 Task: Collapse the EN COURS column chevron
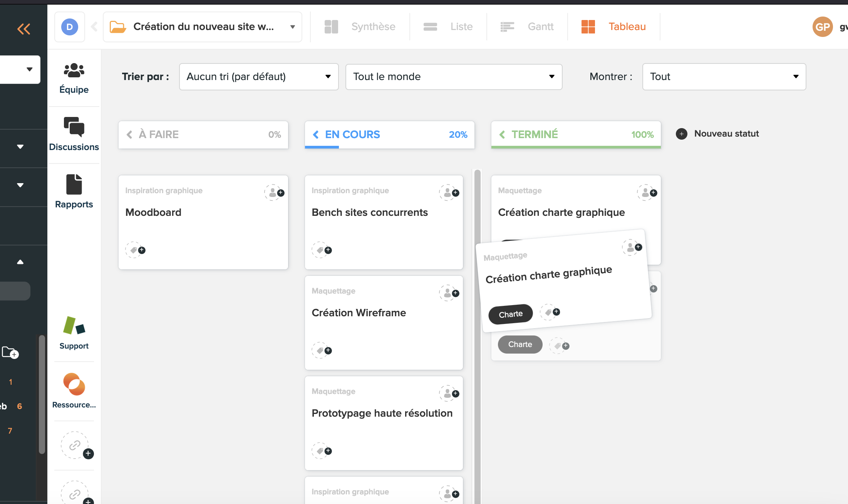316,134
